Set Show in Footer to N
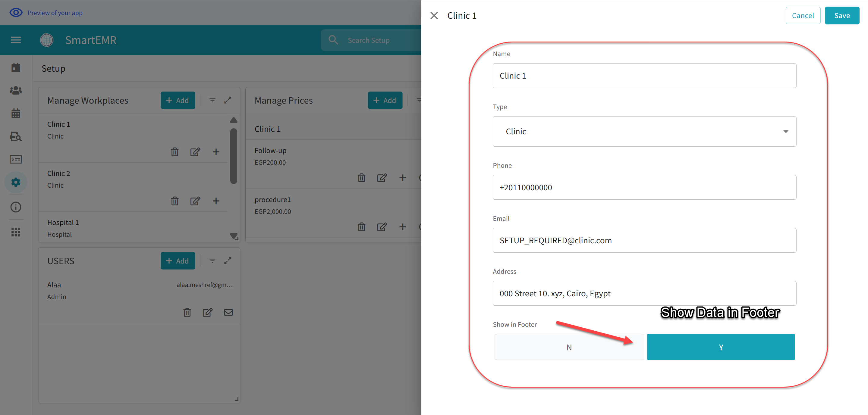Viewport: 868px width, 415px height. point(569,347)
